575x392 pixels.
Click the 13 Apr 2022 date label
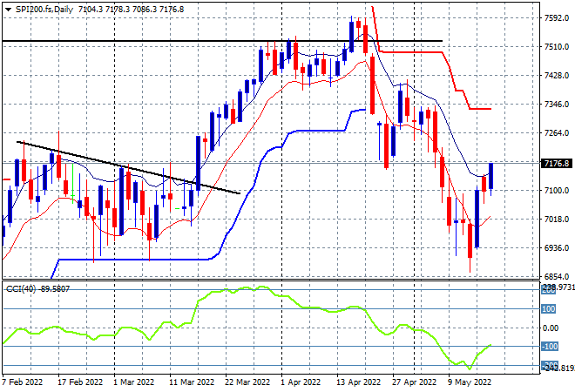pos(359,382)
